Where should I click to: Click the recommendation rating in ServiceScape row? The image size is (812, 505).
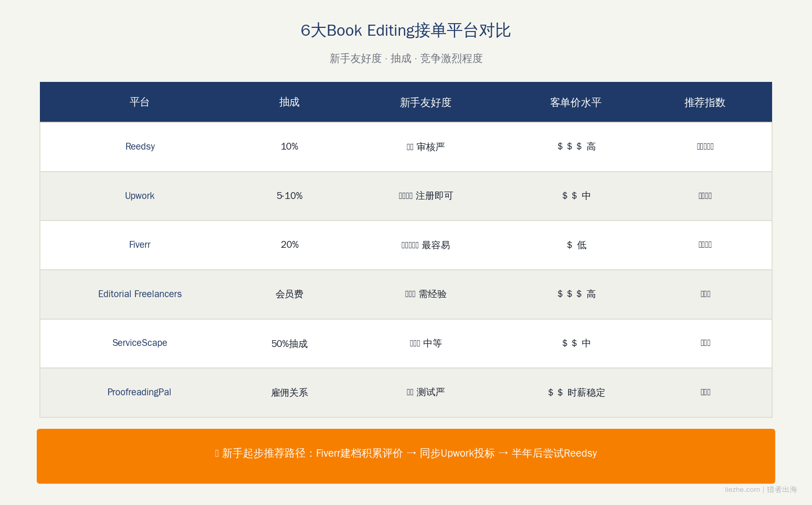pyautogui.click(x=705, y=343)
